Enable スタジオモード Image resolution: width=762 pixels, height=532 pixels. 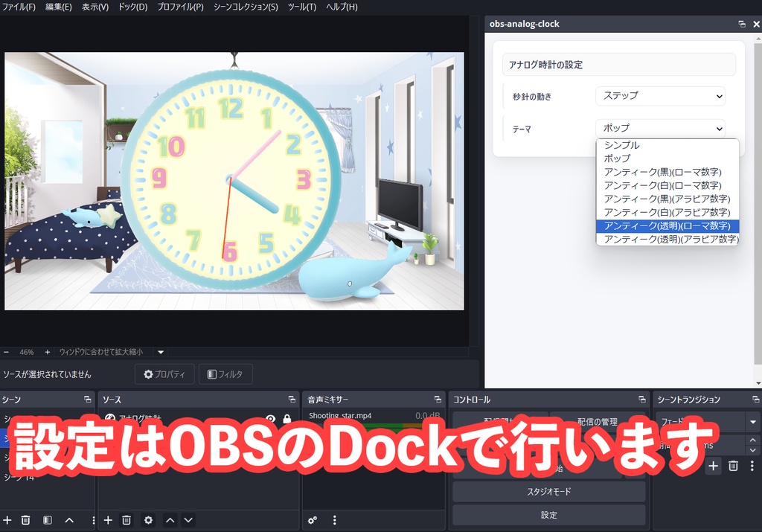pyautogui.click(x=548, y=491)
